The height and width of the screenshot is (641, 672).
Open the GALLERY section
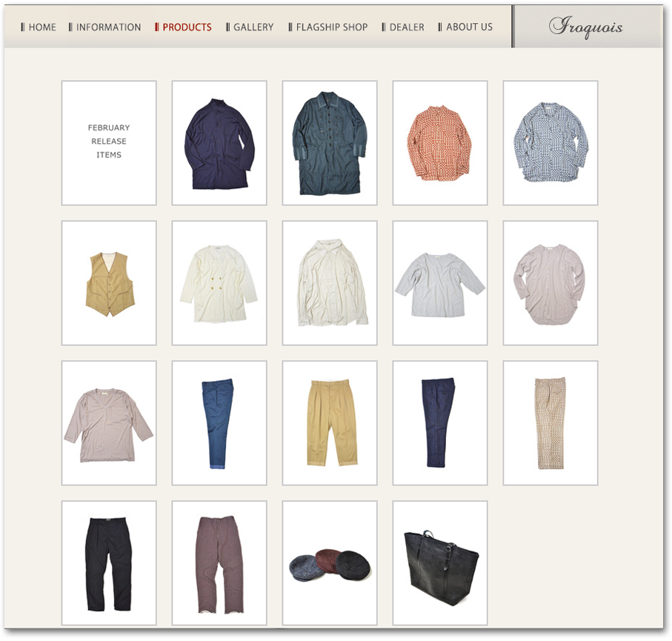[250, 27]
